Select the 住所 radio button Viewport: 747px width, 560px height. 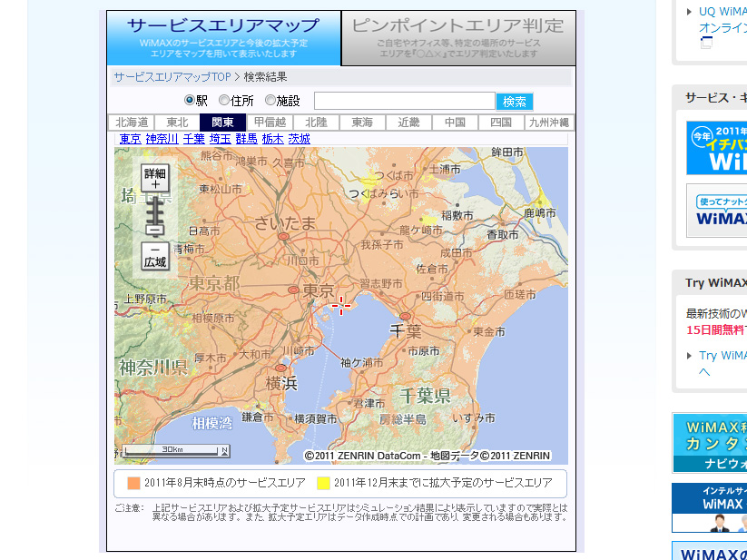tap(224, 101)
